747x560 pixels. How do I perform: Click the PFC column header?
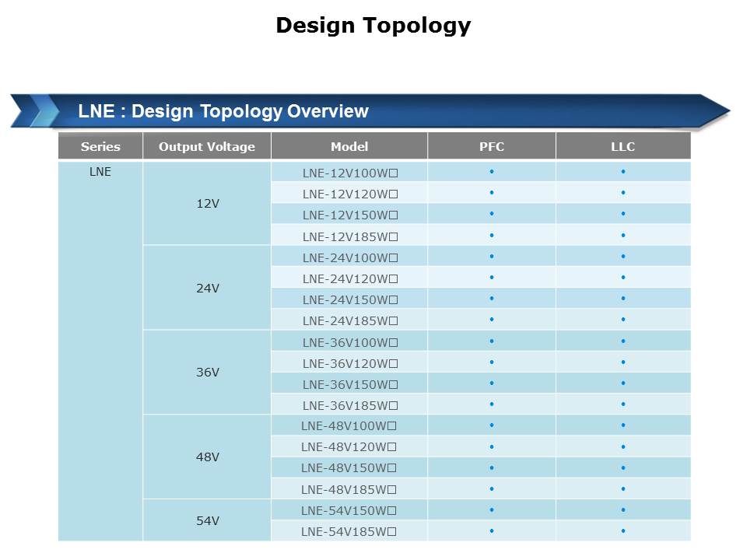pos(492,146)
